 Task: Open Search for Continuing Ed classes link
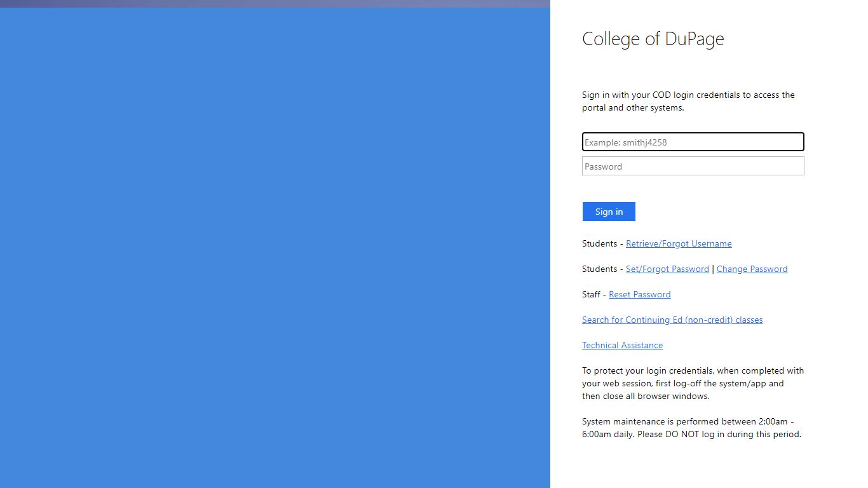[x=672, y=320]
